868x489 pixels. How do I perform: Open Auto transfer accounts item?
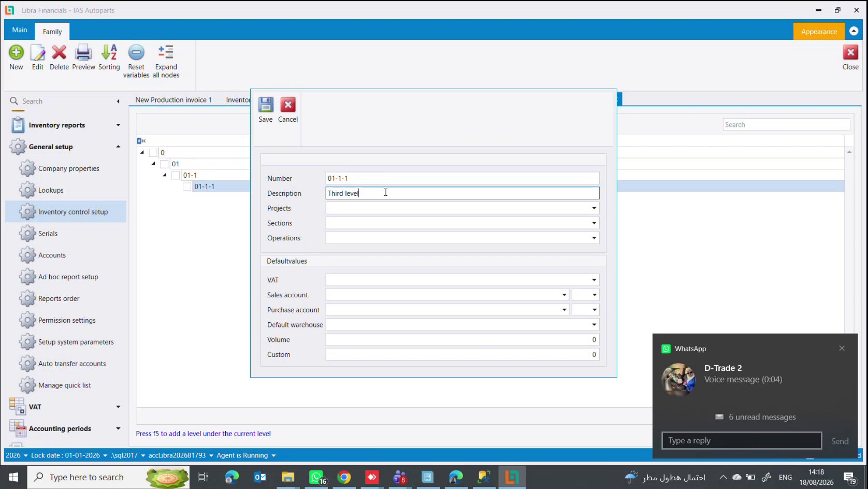(x=72, y=364)
